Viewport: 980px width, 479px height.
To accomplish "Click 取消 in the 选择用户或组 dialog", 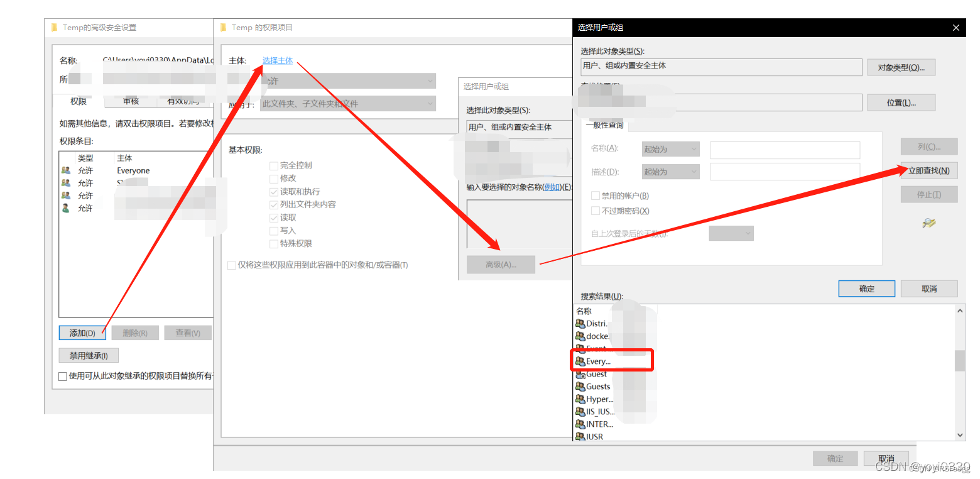I will (x=929, y=289).
